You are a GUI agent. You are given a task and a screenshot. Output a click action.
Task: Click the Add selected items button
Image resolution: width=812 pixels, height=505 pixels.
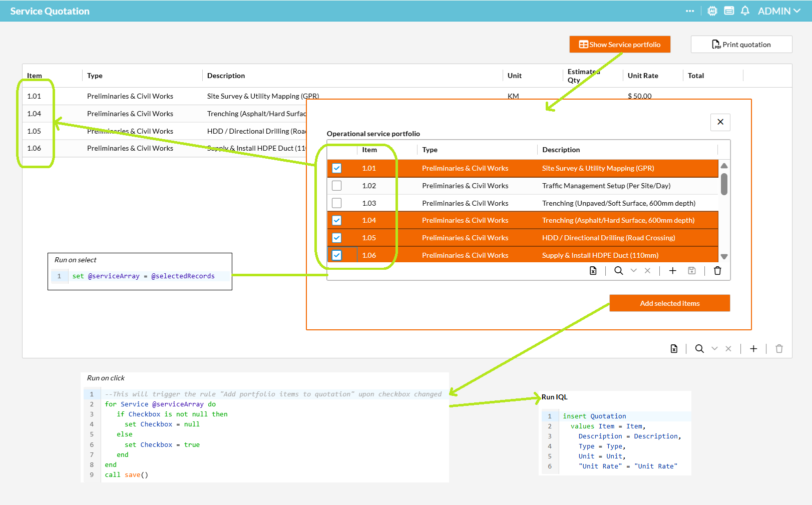[x=669, y=303]
